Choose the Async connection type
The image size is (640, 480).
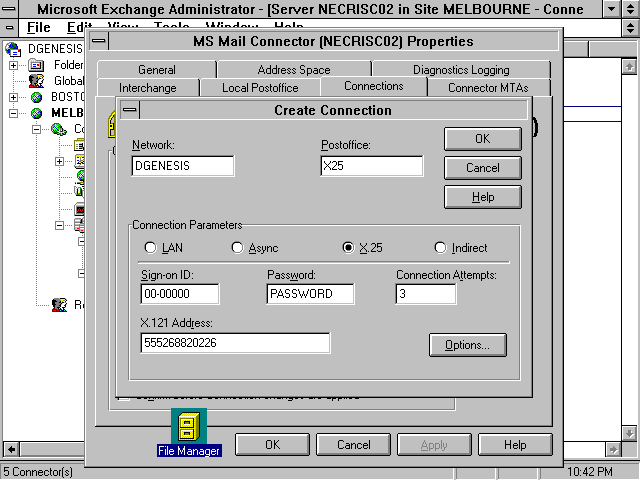tap(237, 247)
